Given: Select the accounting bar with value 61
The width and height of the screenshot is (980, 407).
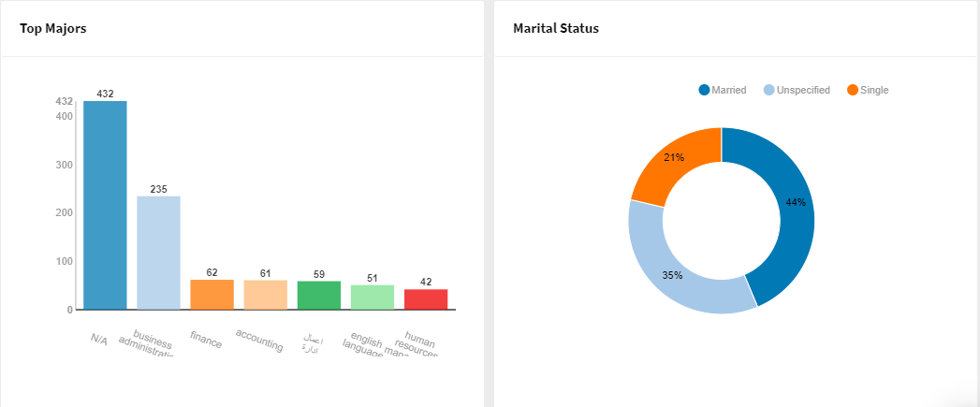Looking at the screenshot, I should (265, 295).
